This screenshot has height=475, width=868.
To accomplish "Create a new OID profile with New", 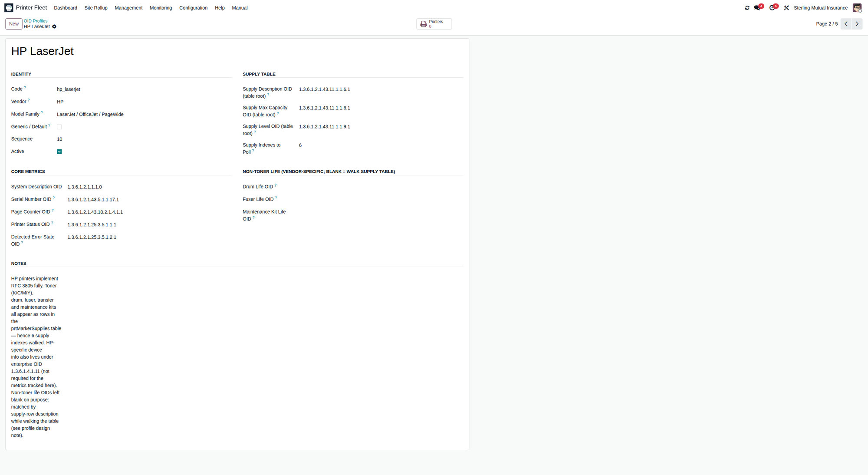I will [14, 24].
